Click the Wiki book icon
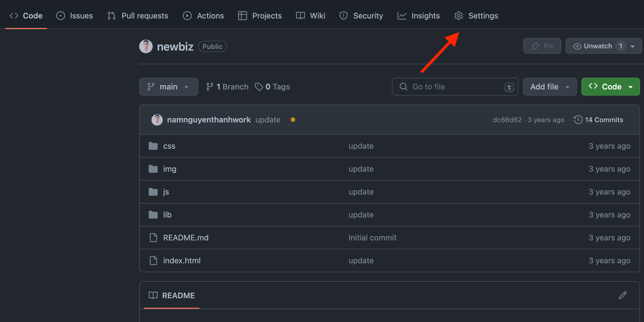This screenshot has width=644, height=322. [x=300, y=16]
